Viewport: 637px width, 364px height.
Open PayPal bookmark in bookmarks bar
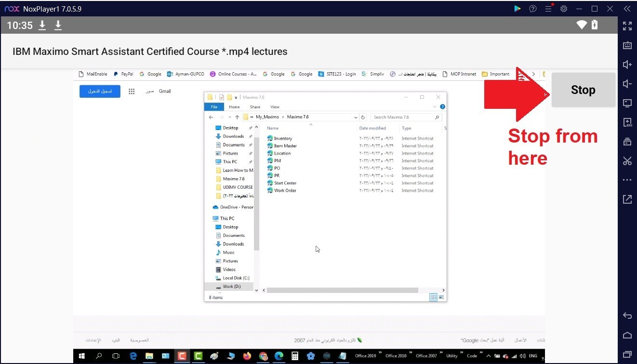click(124, 74)
